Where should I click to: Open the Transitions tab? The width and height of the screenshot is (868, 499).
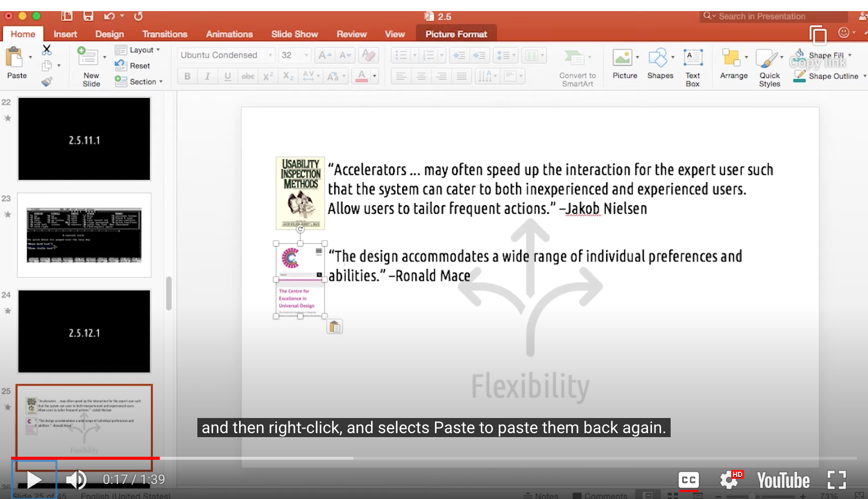click(x=165, y=34)
